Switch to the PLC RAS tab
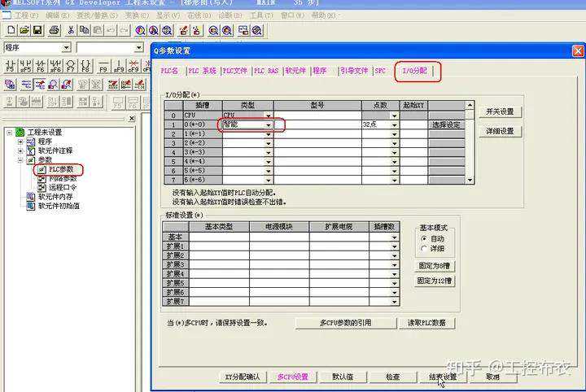This screenshot has height=392, width=586. point(266,71)
